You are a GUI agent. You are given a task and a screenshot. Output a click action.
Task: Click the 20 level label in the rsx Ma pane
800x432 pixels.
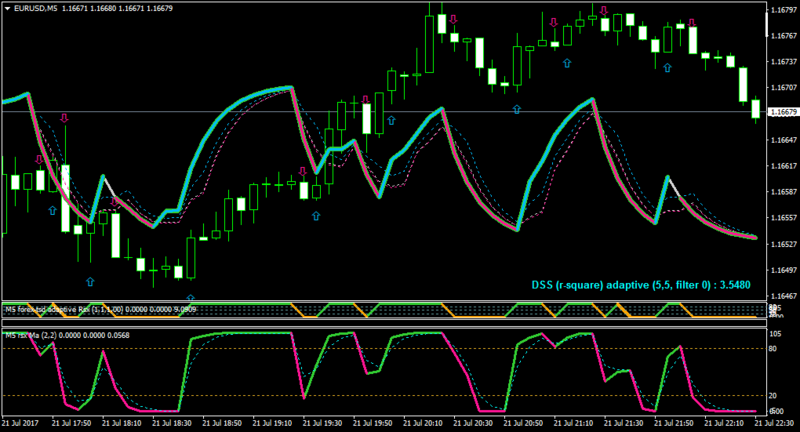[x=772, y=396]
